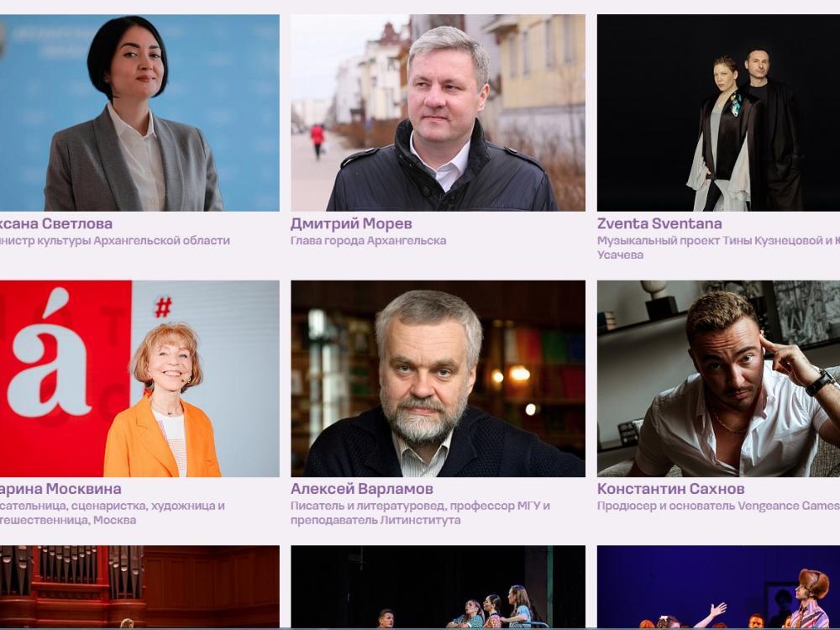Open the Алексей Варламов name heading
The width and height of the screenshot is (840, 630).
(x=362, y=489)
